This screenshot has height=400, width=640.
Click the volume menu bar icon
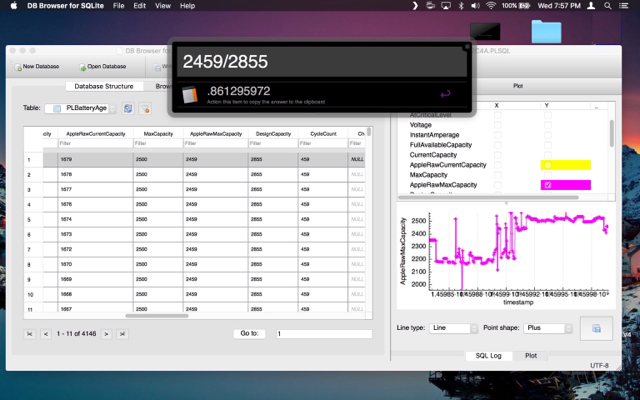point(475,6)
